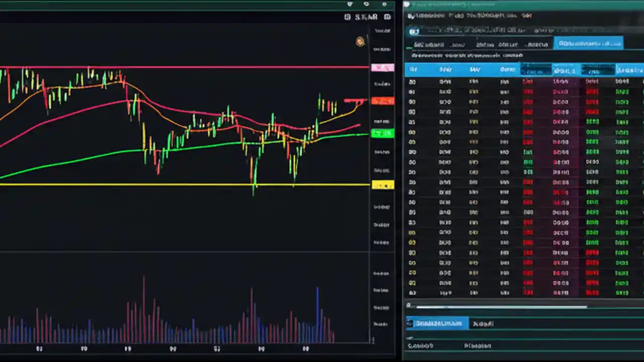Toggle the green Buy button in the side panel
Image resolution: width=644 pixels, height=362 pixels.
point(382,133)
